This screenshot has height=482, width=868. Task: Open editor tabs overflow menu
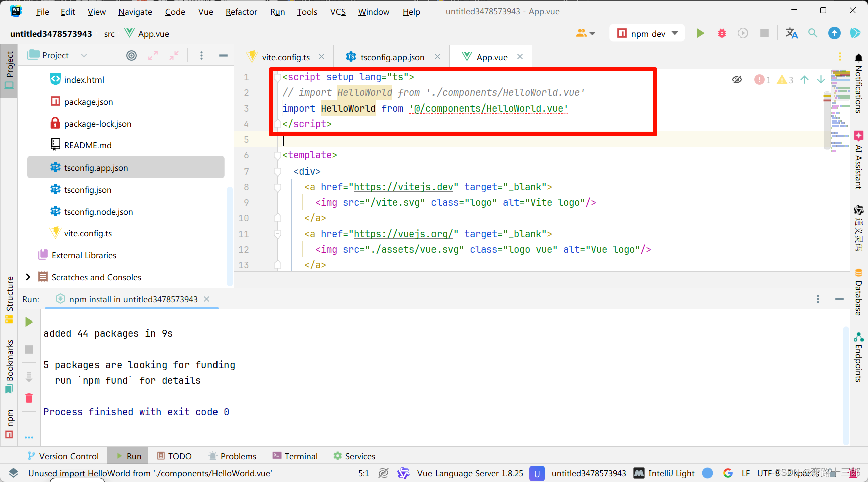pyautogui.click(x=840, y=57)
